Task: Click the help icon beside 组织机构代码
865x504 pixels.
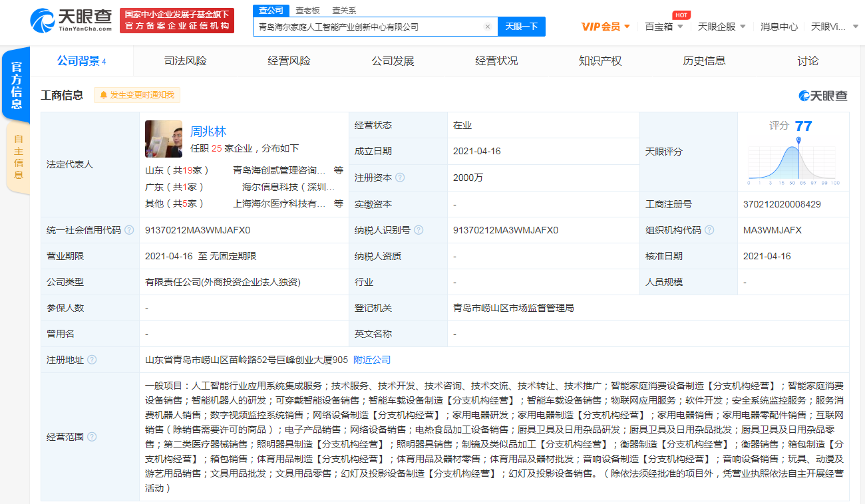Action: click(709, 230)
